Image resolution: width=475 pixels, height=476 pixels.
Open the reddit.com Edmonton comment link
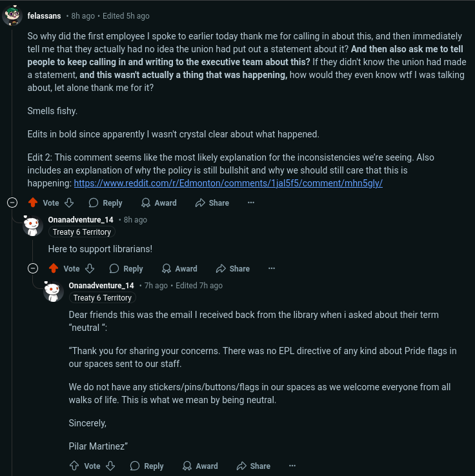228,183
